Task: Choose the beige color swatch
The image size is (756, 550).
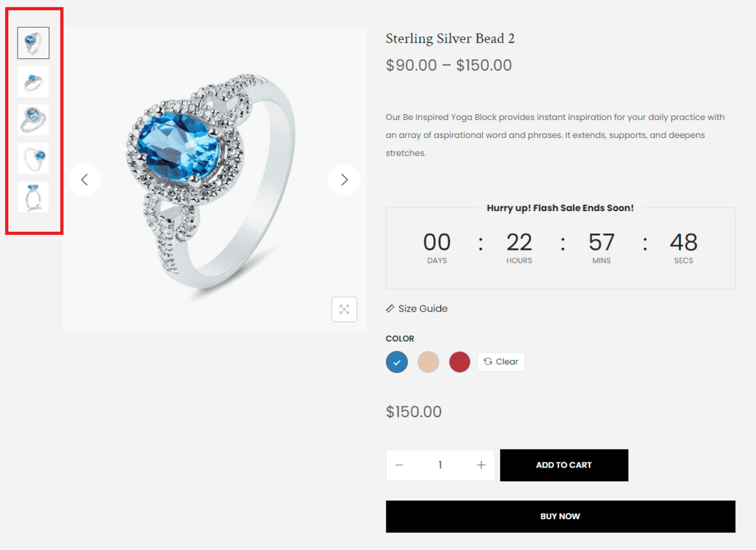Action: [x=428, y=362]
